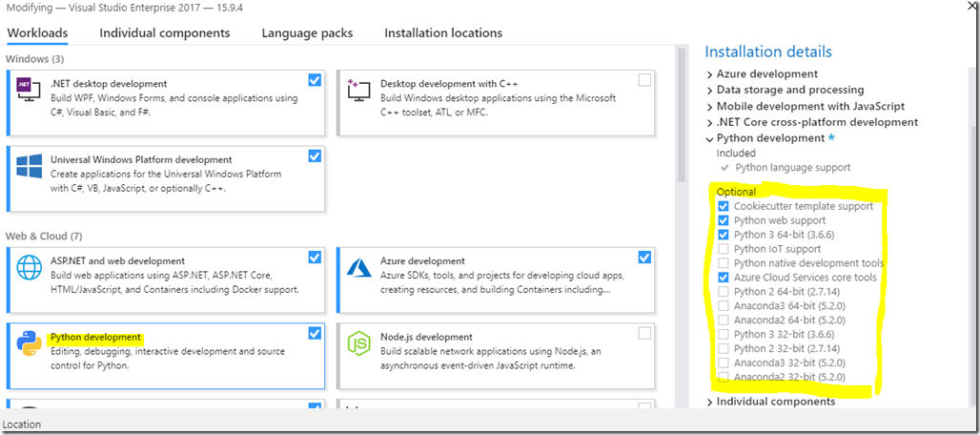Viewport: 980px width, 435px height.
Task: Enable Anaconda3 64-bit (5.2.0)
Action: click(724, 305)
